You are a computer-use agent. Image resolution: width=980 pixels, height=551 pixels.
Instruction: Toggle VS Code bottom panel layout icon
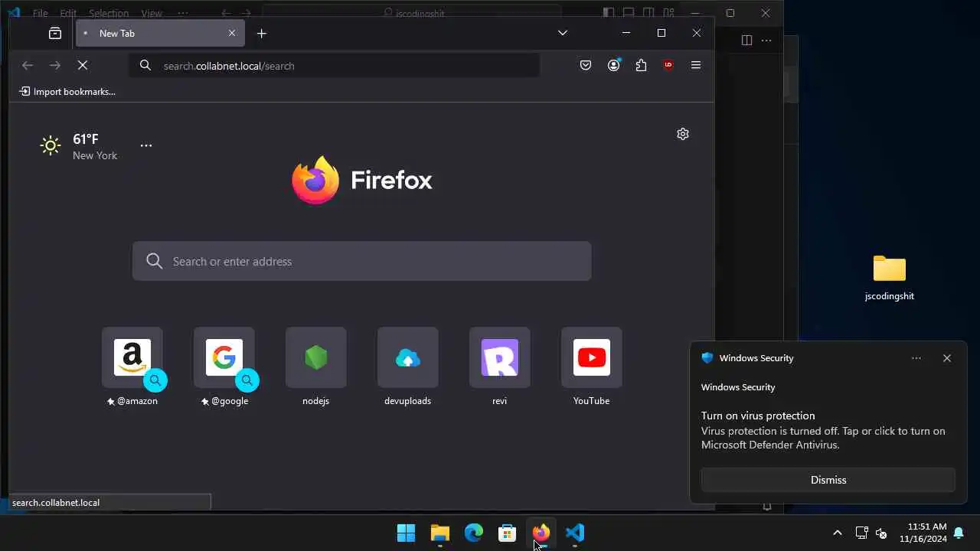(x=629, y=13)
